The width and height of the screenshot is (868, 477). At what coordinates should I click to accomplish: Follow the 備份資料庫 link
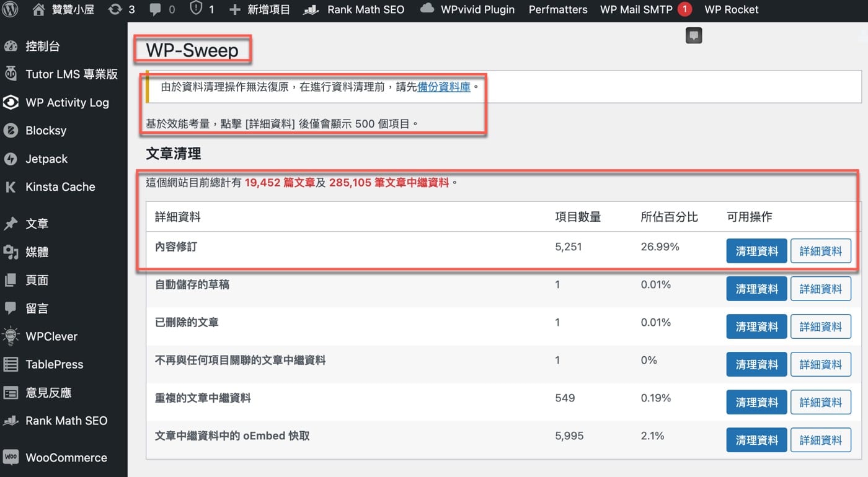point(444,87)
